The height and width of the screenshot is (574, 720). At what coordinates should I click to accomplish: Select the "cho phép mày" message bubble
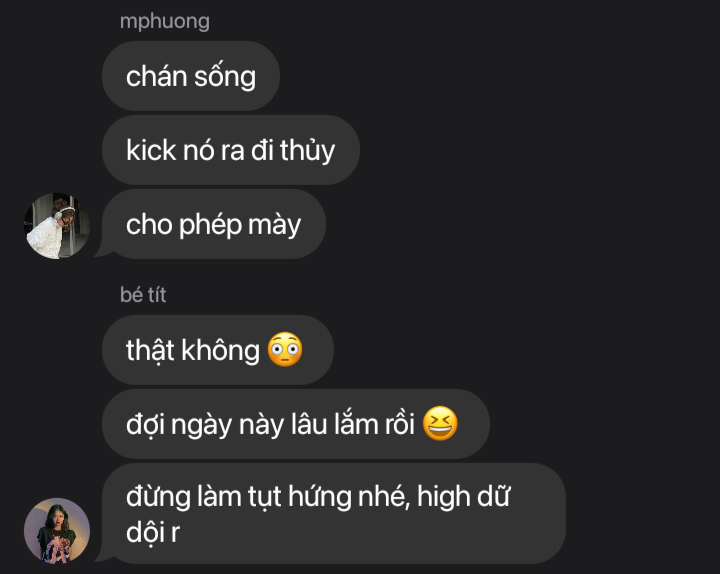(x=214, y=224)
